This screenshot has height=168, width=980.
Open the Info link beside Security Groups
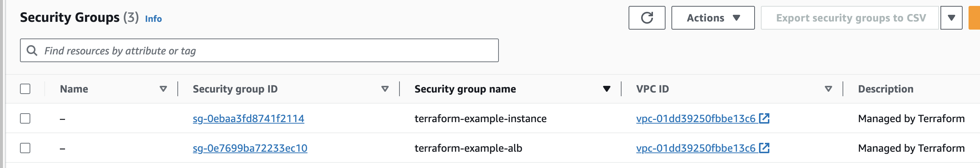[153, 19]
